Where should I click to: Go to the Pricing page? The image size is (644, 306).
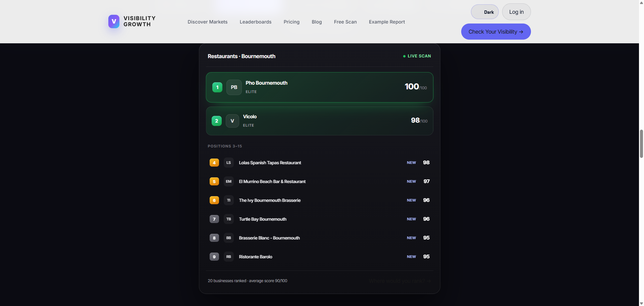(291, 22)
